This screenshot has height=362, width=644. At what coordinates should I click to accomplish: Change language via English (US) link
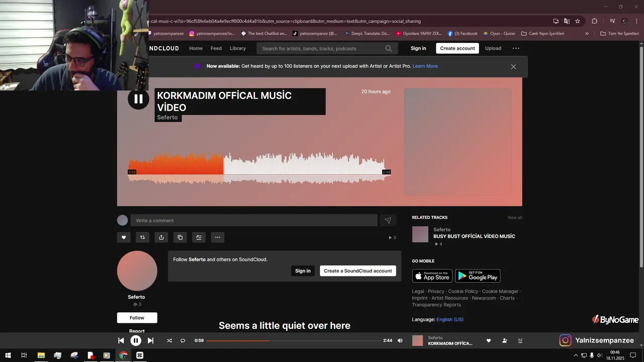tap(450, 319)
